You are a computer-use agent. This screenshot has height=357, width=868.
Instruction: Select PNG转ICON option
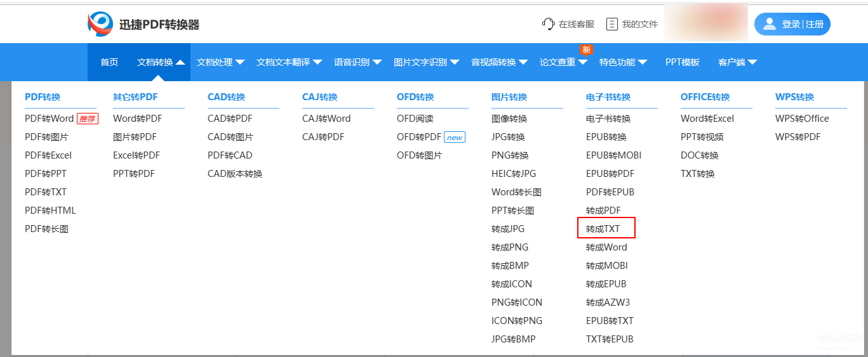point(517,302)
